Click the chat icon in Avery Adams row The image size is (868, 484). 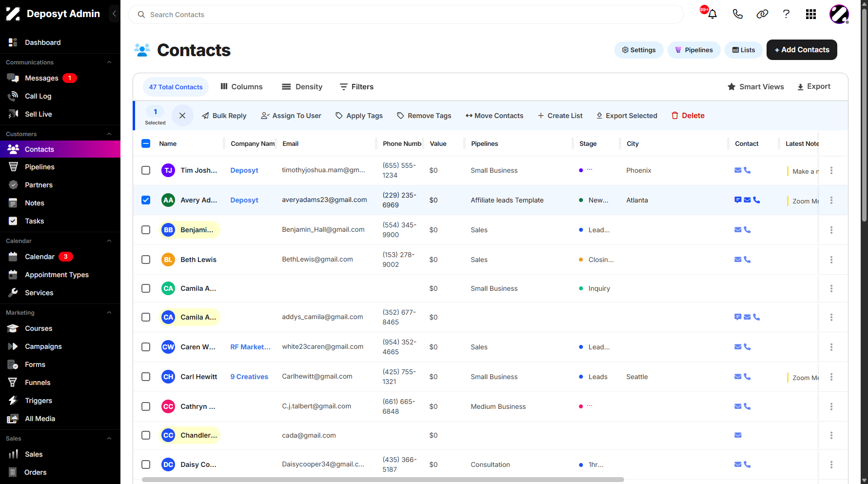point(738,200)
